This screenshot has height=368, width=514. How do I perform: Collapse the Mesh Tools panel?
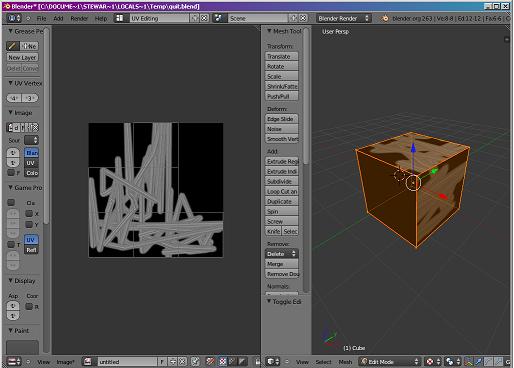pyautogui.click(x=269, y=31)
